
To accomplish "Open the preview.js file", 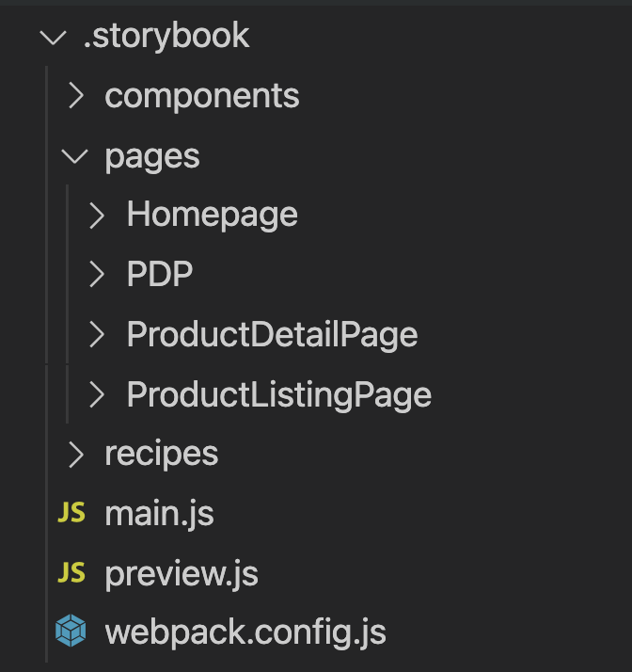I will [182, 573].
